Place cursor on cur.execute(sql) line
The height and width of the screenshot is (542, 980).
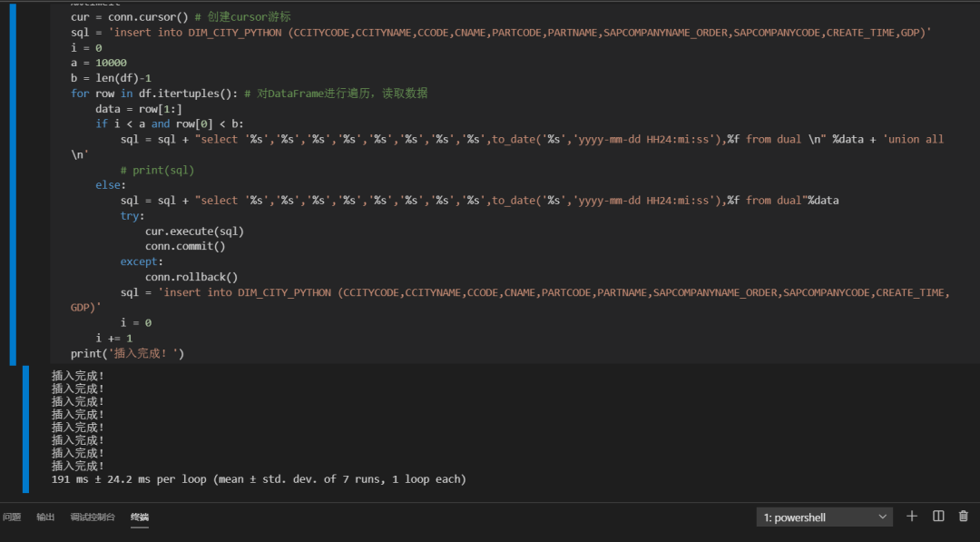[194, 232]
